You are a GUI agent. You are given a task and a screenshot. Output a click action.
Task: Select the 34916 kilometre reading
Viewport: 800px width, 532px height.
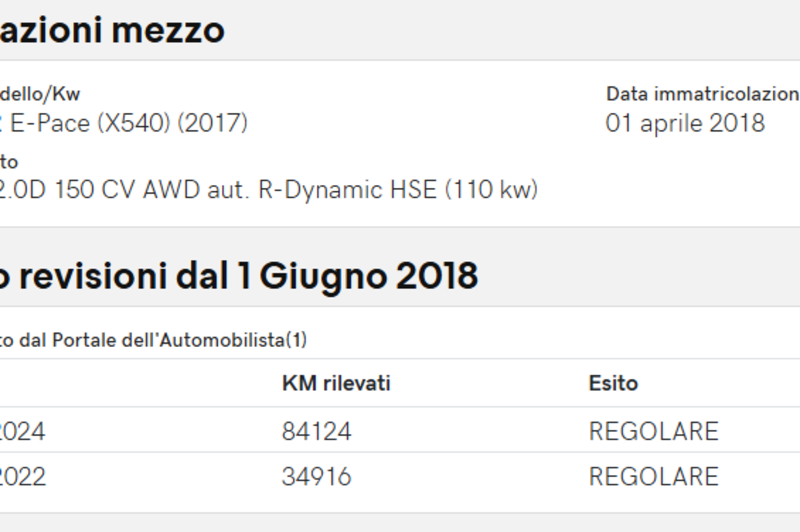tap(316, 477)
